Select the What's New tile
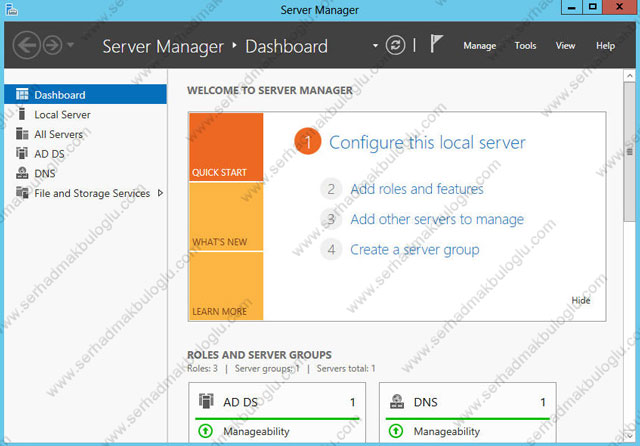The height and width of the screenshot is (446, 640). point(226,217)
